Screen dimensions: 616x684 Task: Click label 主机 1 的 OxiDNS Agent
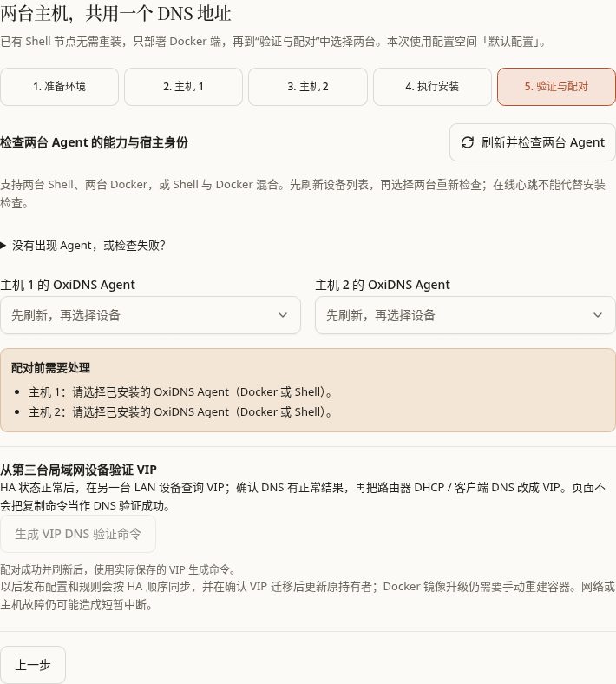[68, 285]
